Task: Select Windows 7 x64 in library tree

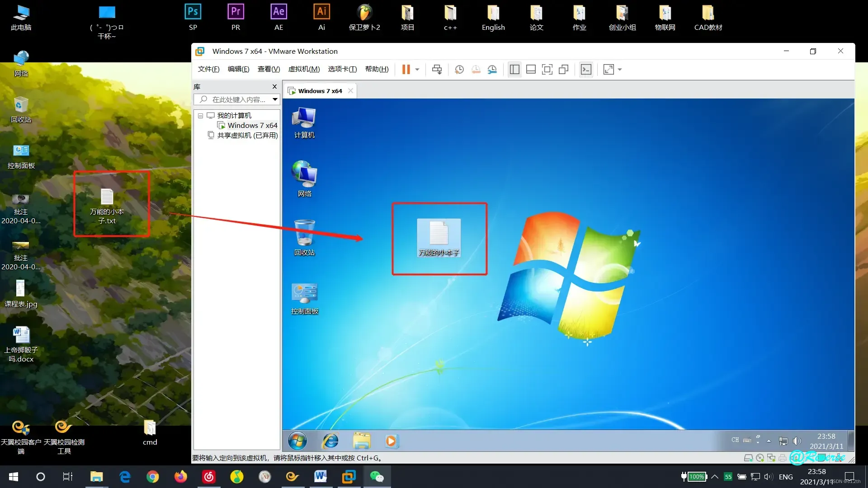Action: tap(252, 126)
